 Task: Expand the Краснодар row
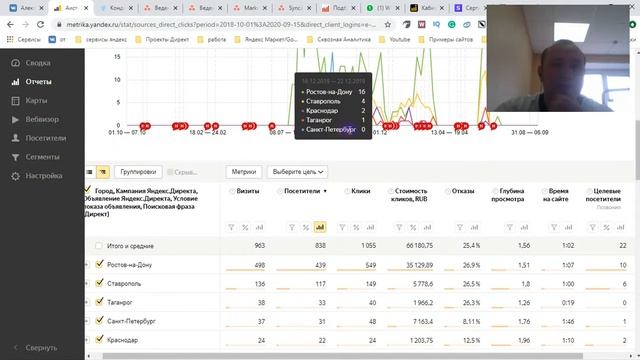pos(87,340)
